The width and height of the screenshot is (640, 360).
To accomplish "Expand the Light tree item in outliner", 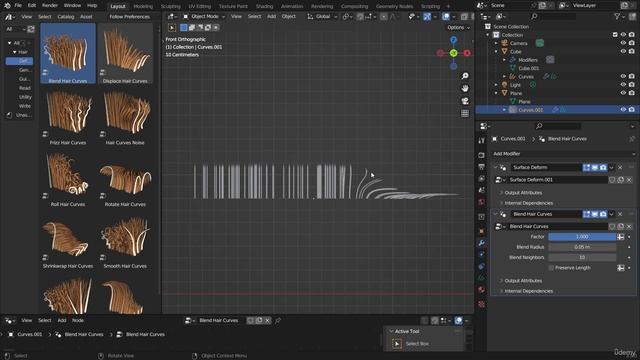I will tap(496, 84).
